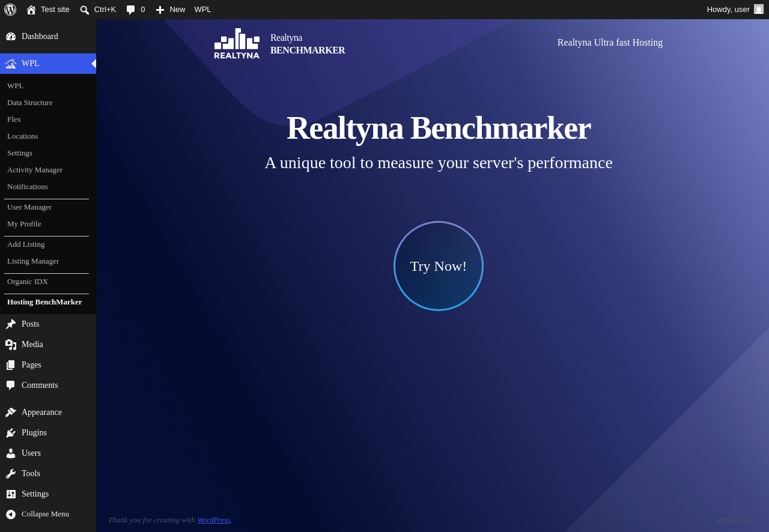769x532 pixels.
Task: Follow the WordPress footer link
Action: tap(214, 520)
